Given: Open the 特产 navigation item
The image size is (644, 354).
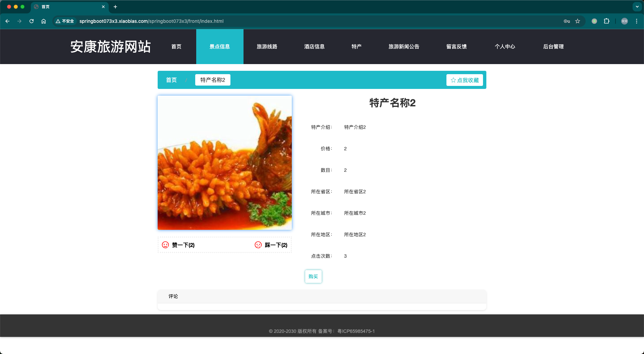Looking at the screenshot, I should (357, 47).
